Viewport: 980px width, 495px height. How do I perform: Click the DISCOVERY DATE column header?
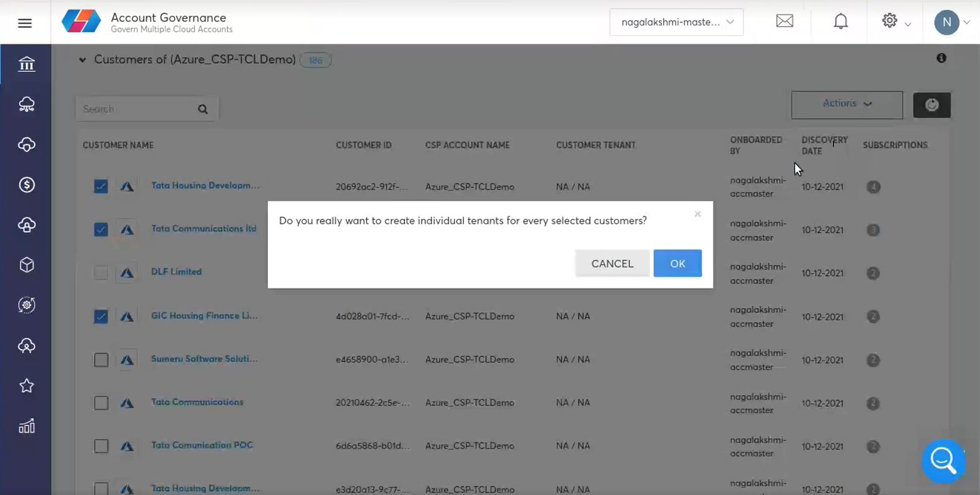coord(824,145)
